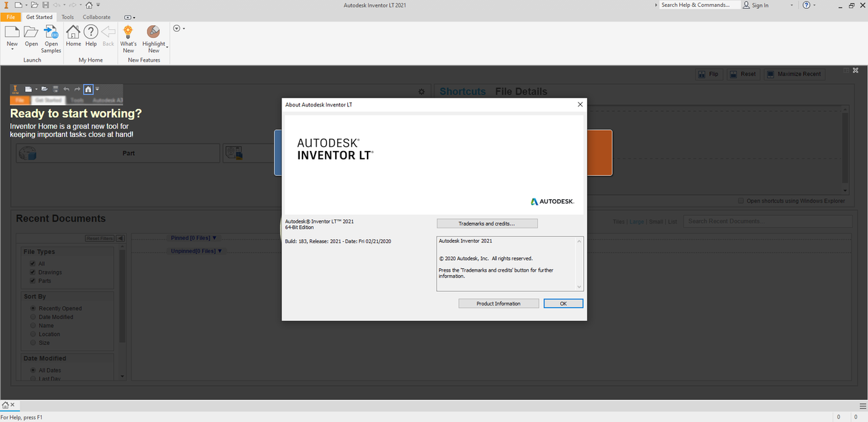Click the gear settings icon in Home view
This screenshot has width=868, height=422.
(421, 91)
